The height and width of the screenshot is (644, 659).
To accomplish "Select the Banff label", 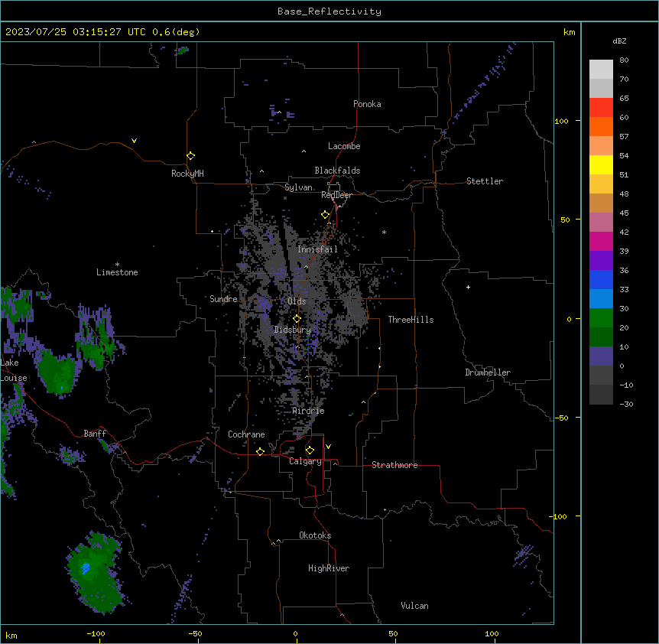I will coord(95,434).
